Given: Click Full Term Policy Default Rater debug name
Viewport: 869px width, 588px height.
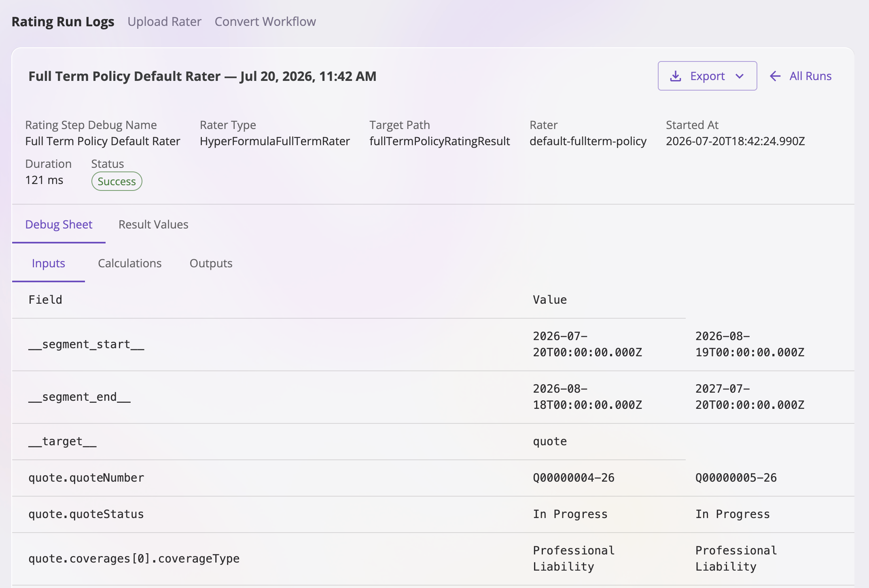Looking at the screenshot, I should [103, 141].
